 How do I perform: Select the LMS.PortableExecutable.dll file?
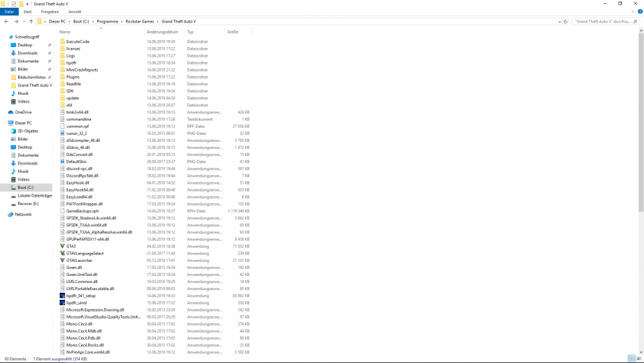(x=90, y=289)
